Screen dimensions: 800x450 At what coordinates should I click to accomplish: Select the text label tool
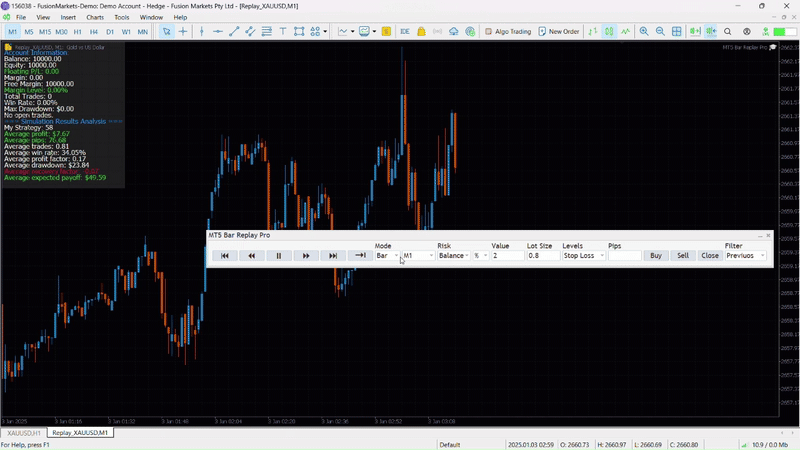(x=283, y=32)
